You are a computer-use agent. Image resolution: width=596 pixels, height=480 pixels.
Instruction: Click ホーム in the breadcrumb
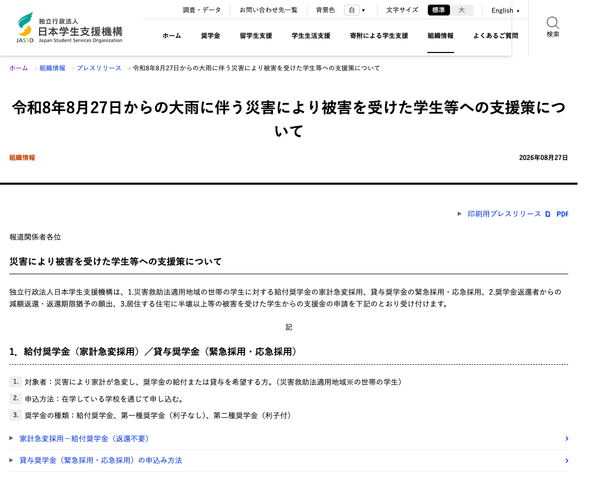[x=19, y=68]
